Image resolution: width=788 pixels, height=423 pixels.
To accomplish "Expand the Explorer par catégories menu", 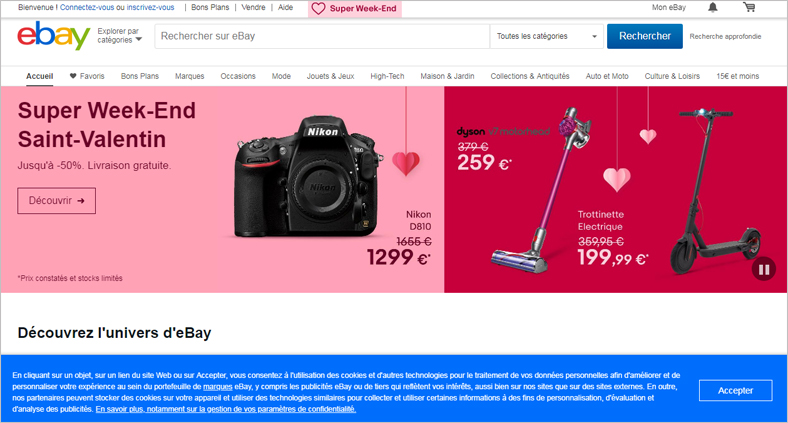I will point(120,36).
